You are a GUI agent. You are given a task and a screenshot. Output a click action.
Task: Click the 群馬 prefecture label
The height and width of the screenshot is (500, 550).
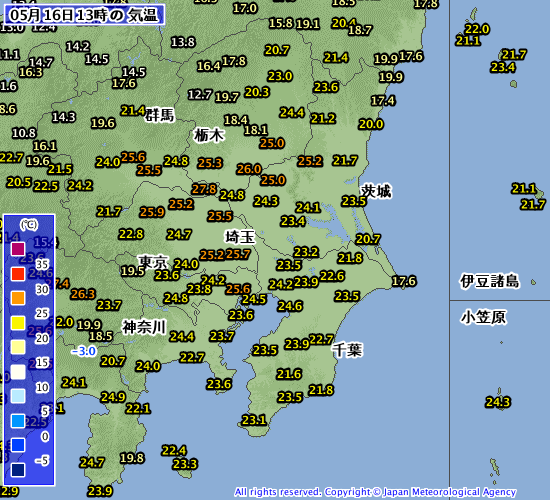[x=160, y=115]
